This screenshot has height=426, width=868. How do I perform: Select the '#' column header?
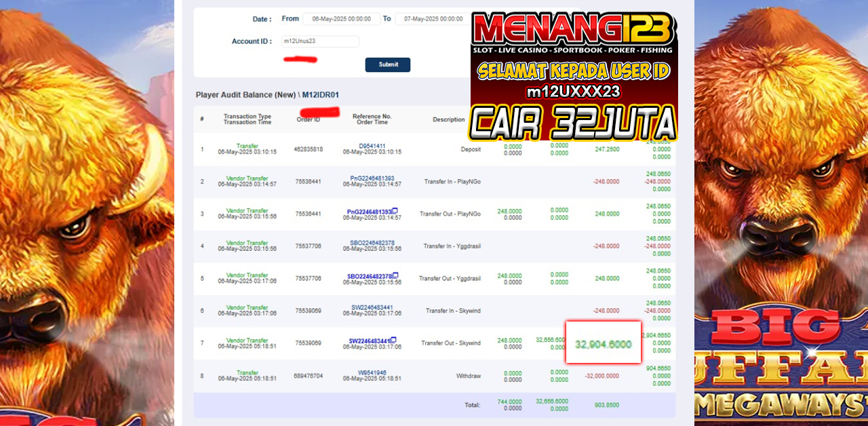click(x=202, y=119)
